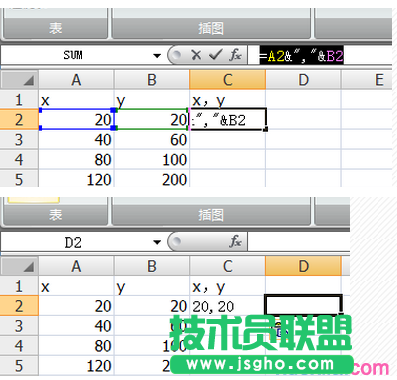Select row 5 header in the SUM sheet
Image resolution: width=397 pixels, height=380 pixels.
[x=19, y=178]
